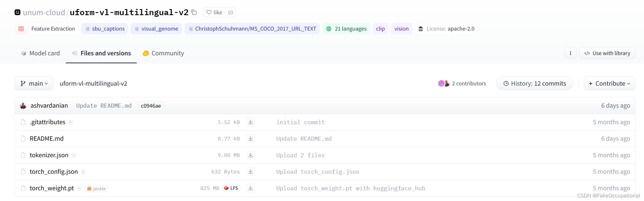Open the Upload torch_config.json commit

pyautogui.click(x=318, y=172)
